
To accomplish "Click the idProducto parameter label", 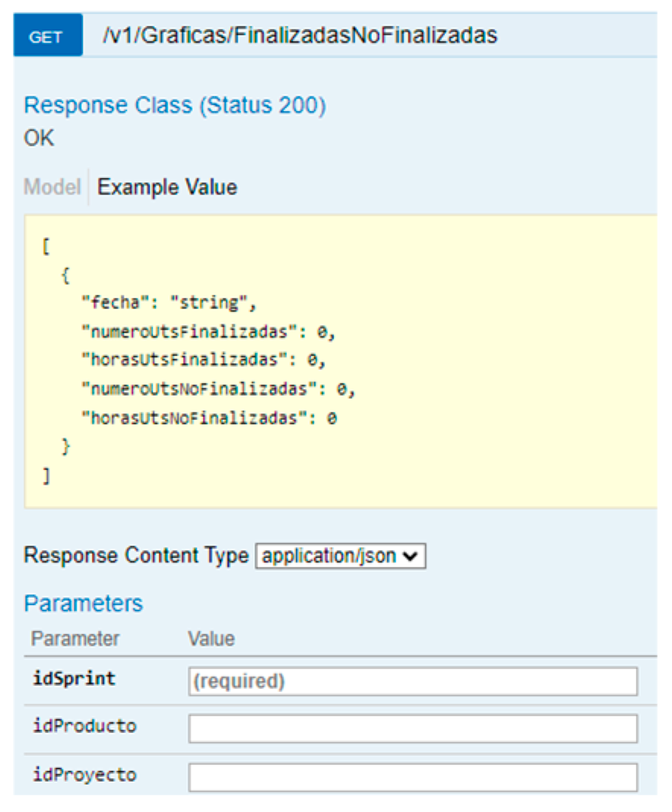I will coord(84,726).
